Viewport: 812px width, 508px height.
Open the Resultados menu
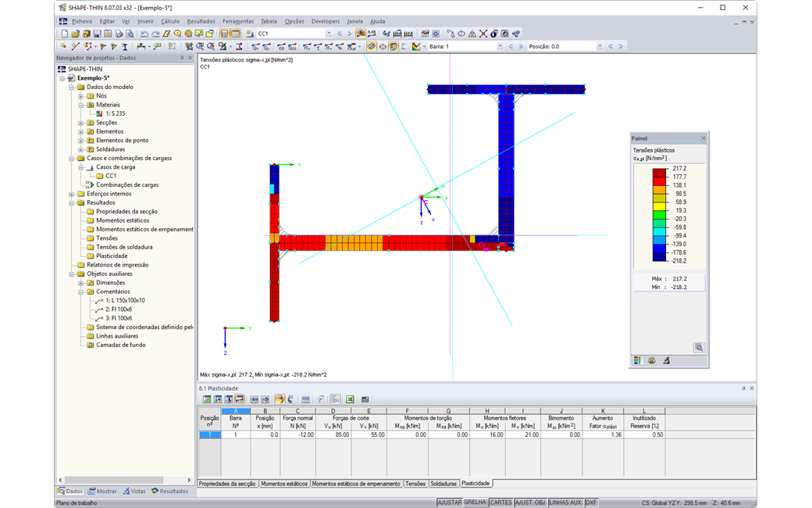201,21
